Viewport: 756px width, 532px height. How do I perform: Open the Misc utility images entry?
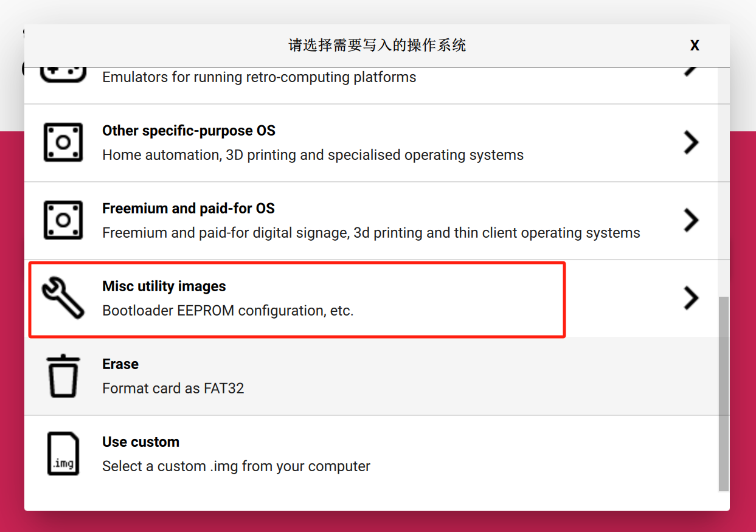(164, 286)
